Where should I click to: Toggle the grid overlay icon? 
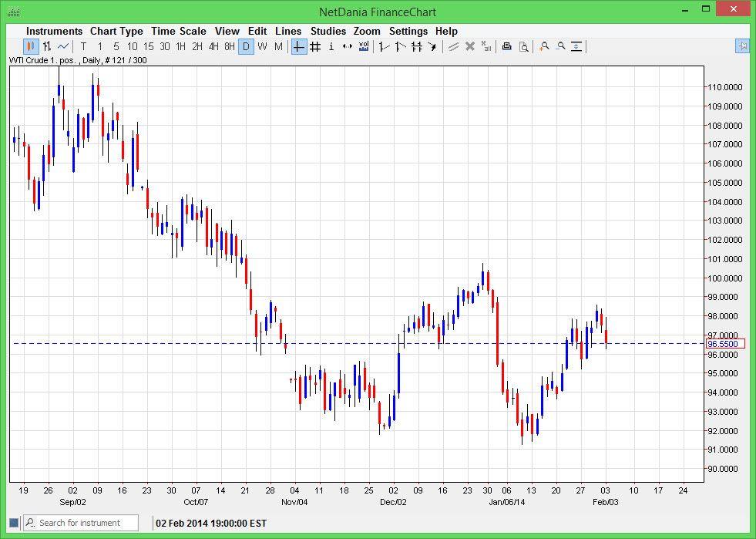click(x=316, y=47)
